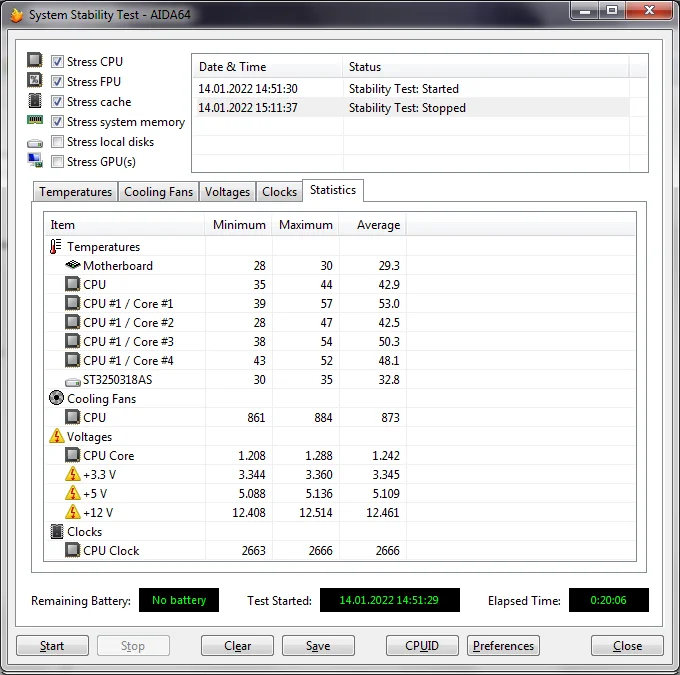
Task: Switch to the Voltages tab
Action: click(227, 192)
